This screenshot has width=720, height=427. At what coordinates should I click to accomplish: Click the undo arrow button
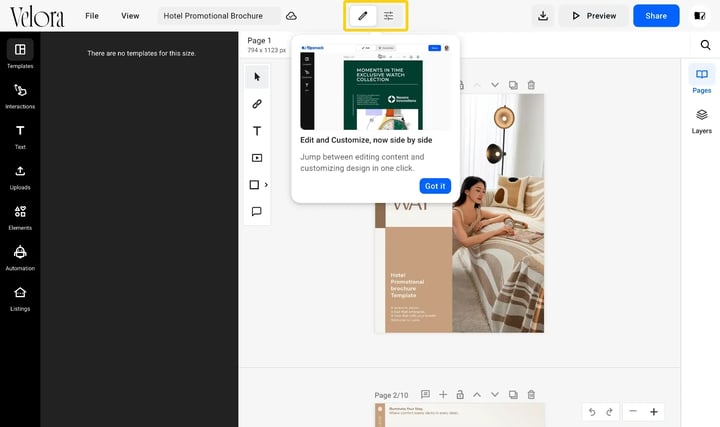pyautogui.click(x=592, y=412)
